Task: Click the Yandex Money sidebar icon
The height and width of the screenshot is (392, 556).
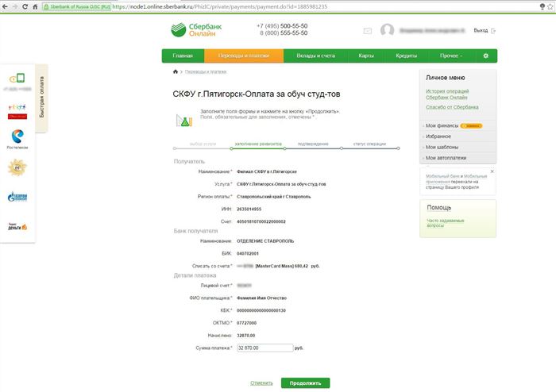Action: tap(17, 226)
